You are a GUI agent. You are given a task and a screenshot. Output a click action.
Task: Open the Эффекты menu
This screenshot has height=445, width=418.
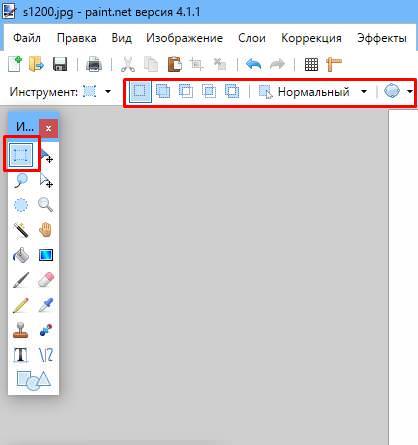382,38
